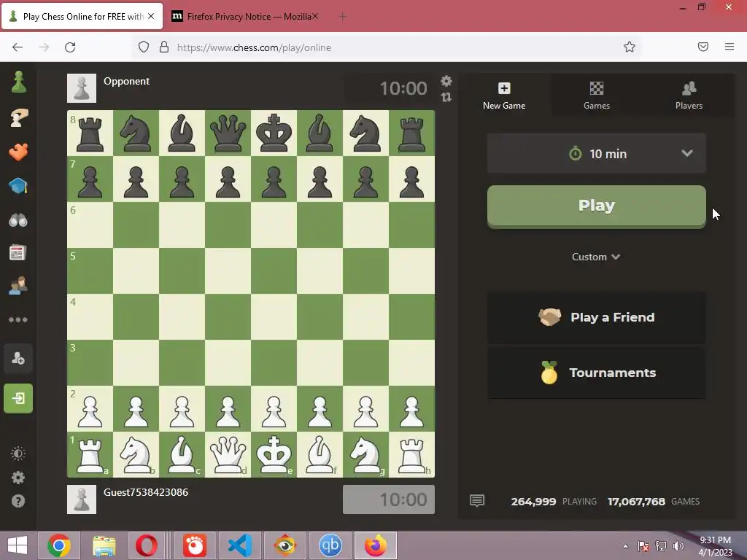
Task: Show hidden system tray icons
Action: [625, 546]
